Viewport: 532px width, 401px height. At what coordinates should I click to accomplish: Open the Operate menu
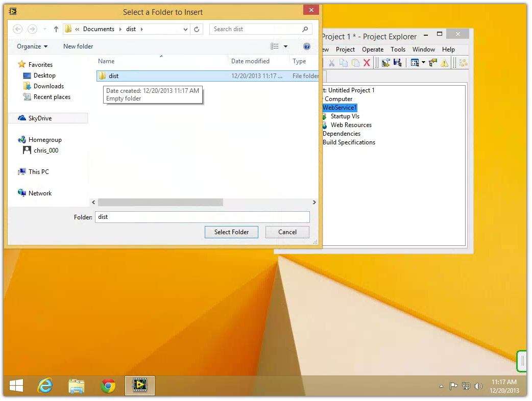(x=373, y=49)
